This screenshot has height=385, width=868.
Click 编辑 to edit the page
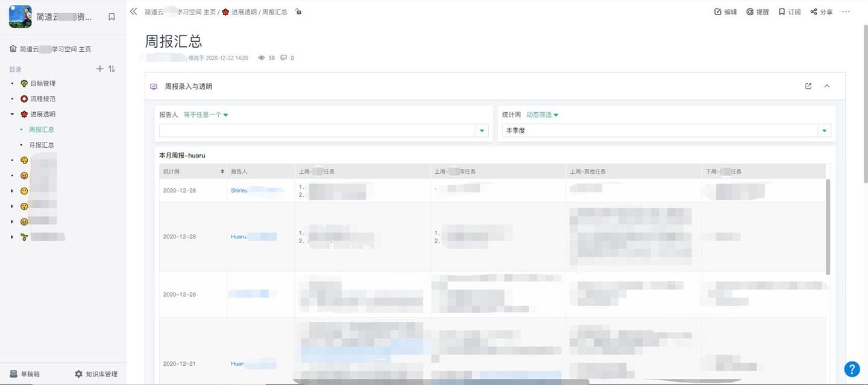(726, 11)
